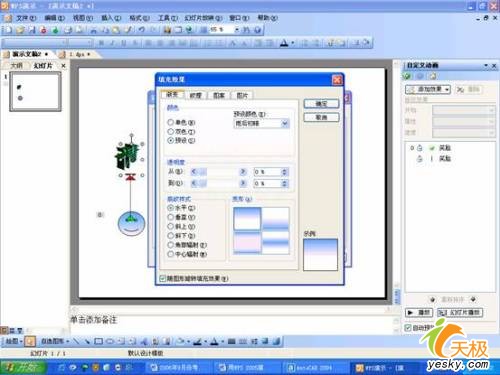Switch to the Picture (图片) tab
500x375 pixels.
[242, 96]
